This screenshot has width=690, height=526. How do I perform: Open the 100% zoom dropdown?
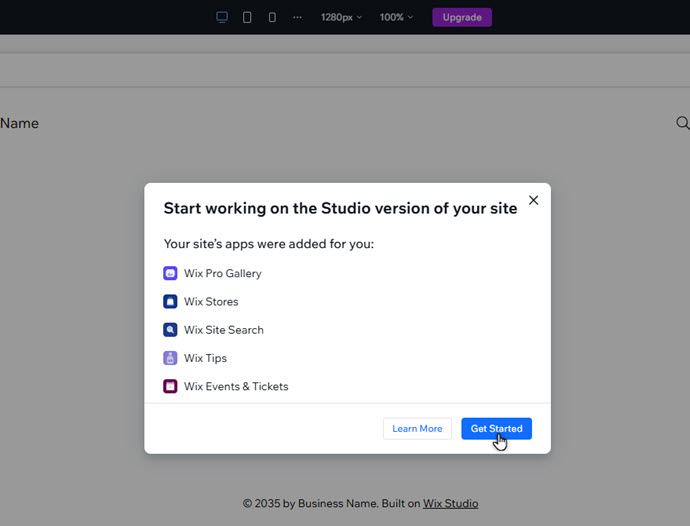coord(396,17)
